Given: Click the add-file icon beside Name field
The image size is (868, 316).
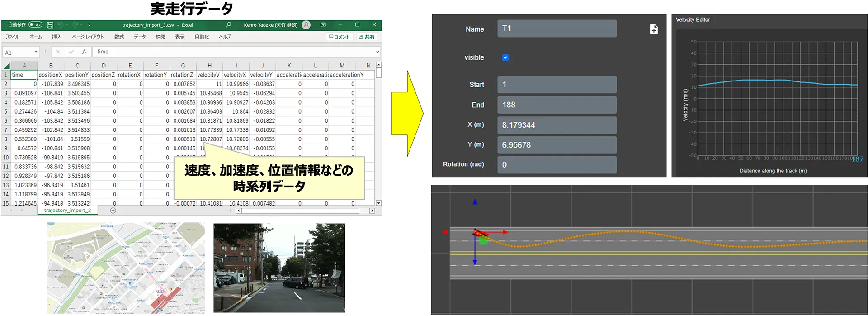Looking at the screenshot, I should point(654,29).
